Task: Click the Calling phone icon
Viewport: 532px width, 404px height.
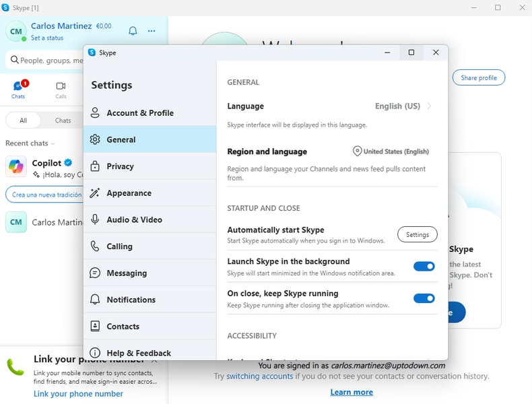Action: point(95,246)
